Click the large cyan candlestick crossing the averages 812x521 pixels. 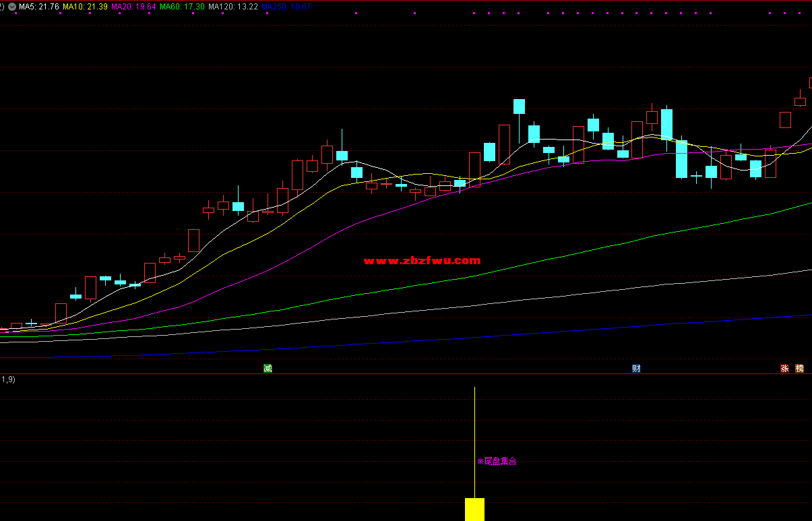[x=681, y=158]
